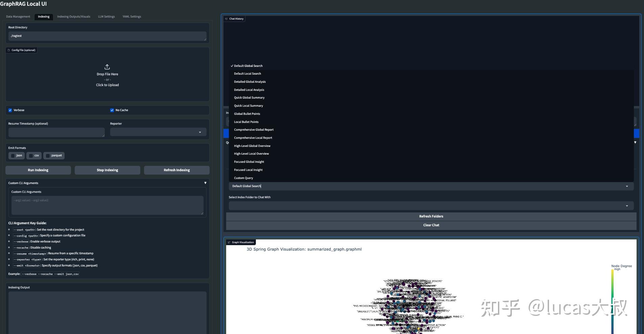
Task: Open the Select Index Folder dropdown
Action: pyautogui.click(x=627, y=205)
